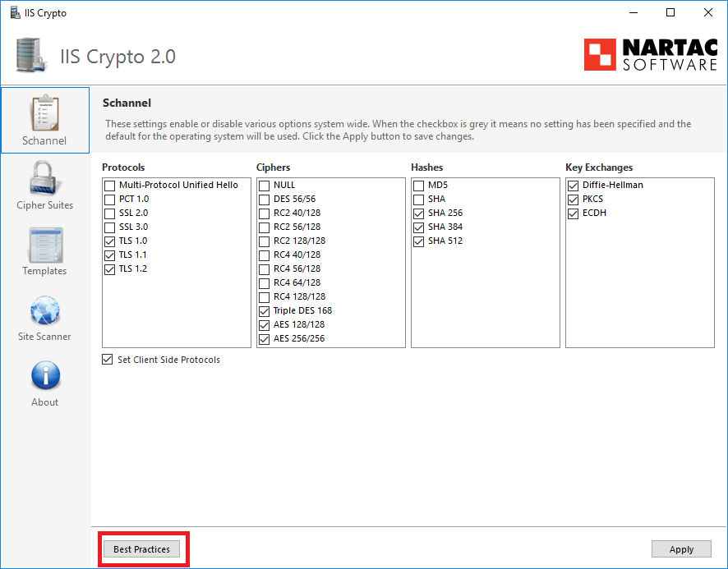Enable the SSL 3.0 protocol

(109, 227)
